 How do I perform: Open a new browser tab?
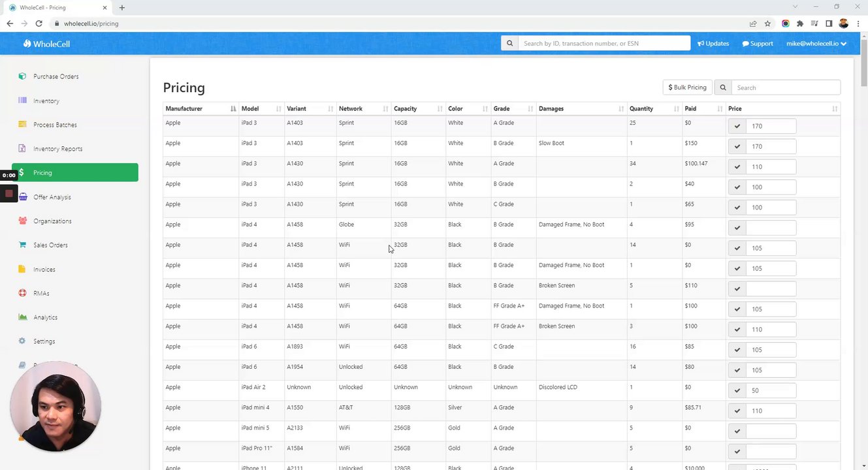tap(122, 7)
